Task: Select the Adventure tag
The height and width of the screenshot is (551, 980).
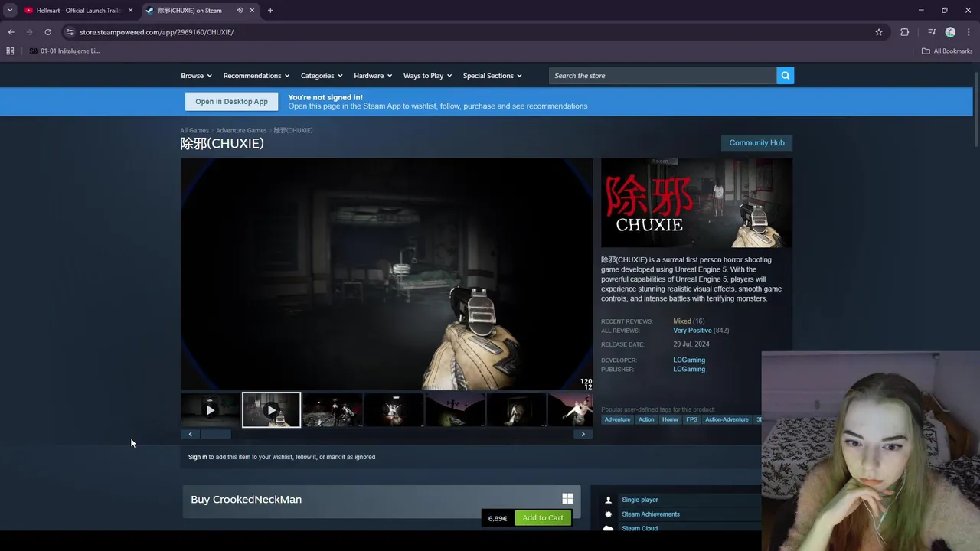Action: [x=617, y=419]
